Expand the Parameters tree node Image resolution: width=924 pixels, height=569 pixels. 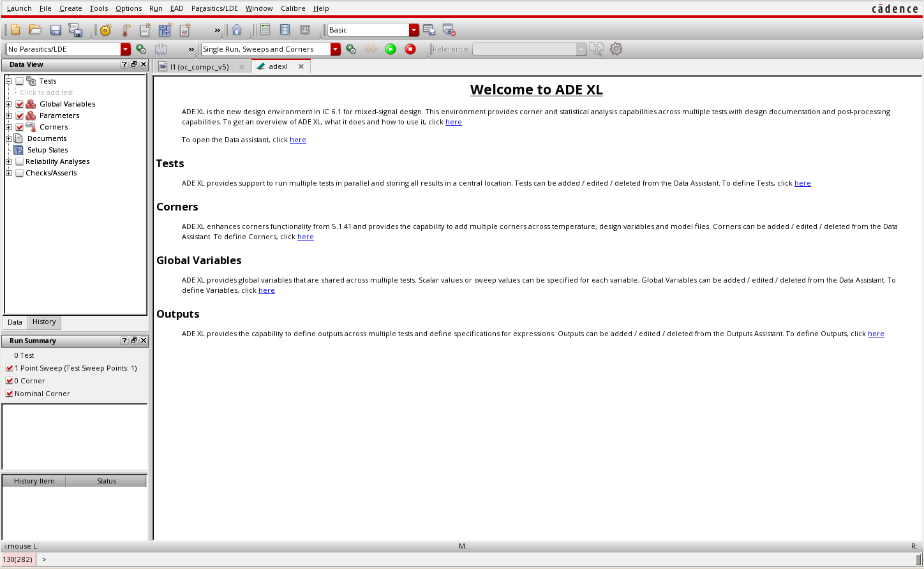[9, 115]
